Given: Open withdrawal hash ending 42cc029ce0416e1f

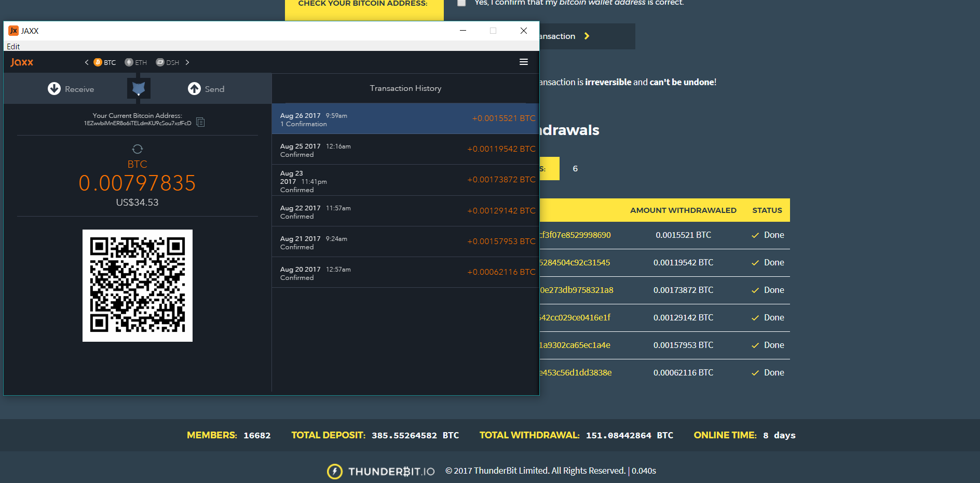Looking at the screenshot, I should click(575, 318).
